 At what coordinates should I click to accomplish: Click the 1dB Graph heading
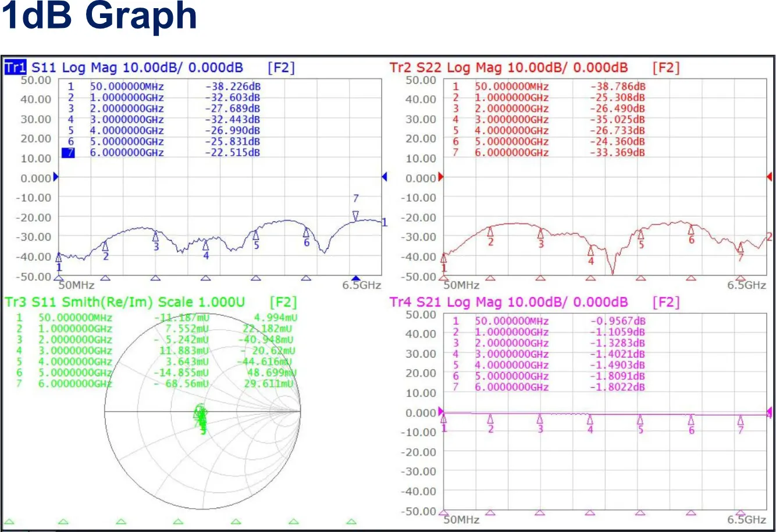tap(99, 16)
